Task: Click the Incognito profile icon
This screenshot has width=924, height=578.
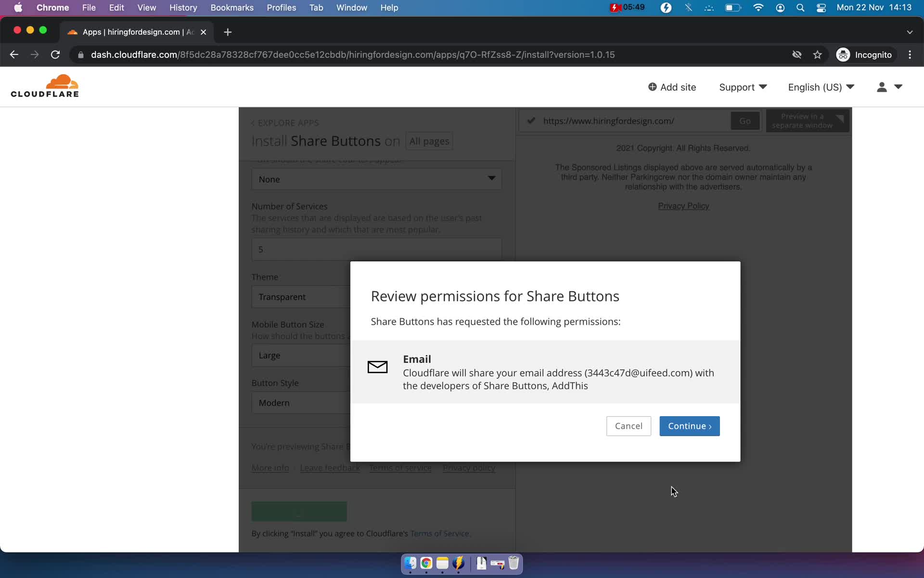Action: [843, 54]
